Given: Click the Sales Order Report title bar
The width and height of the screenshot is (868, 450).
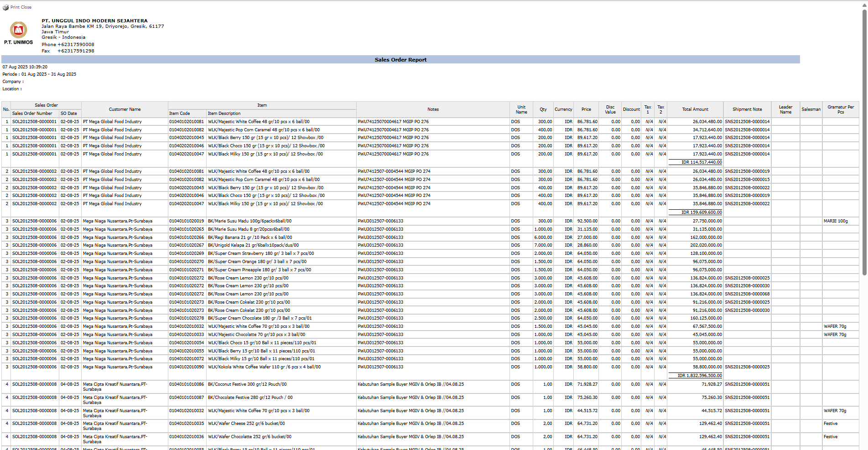Looking at the screenshot, I should click(x=400, y=60).
